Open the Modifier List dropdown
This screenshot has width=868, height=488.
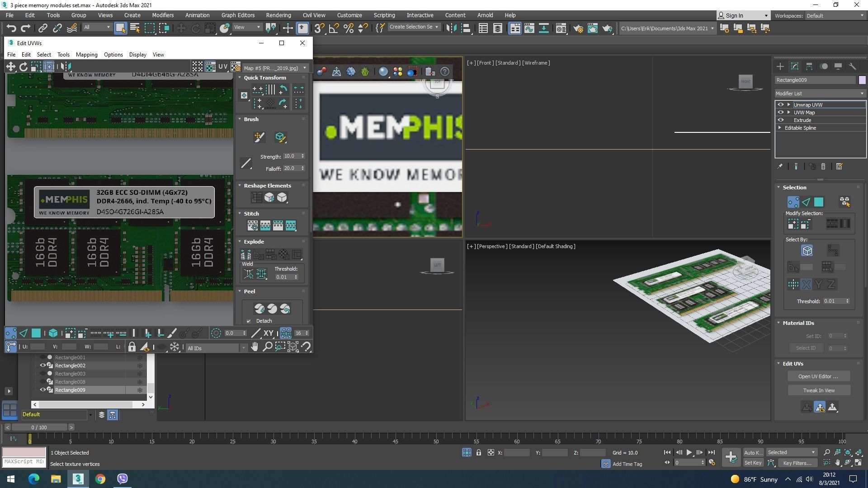click(820, 94)
